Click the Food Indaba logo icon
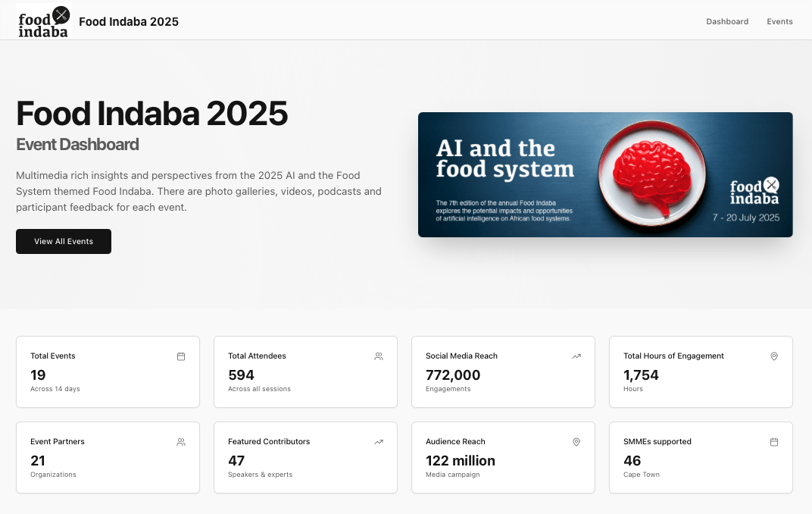Viewport: 812px width, 514px height. pos(43,20)
